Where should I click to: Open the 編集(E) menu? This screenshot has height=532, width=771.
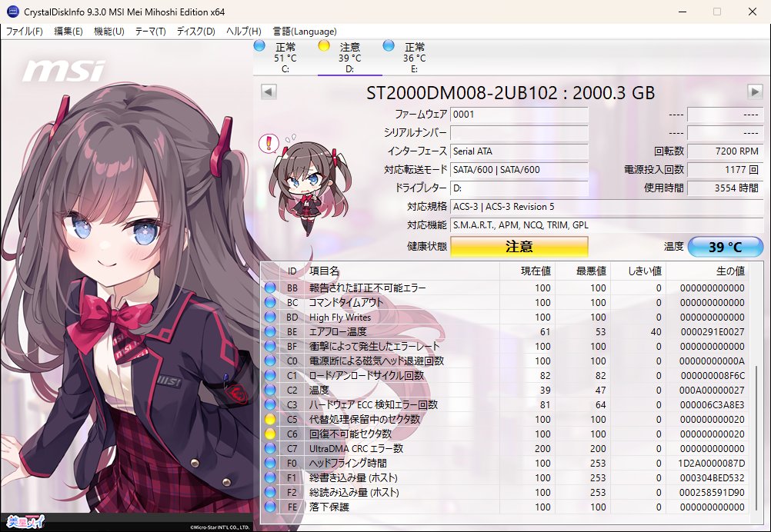[x=68, y=32]
